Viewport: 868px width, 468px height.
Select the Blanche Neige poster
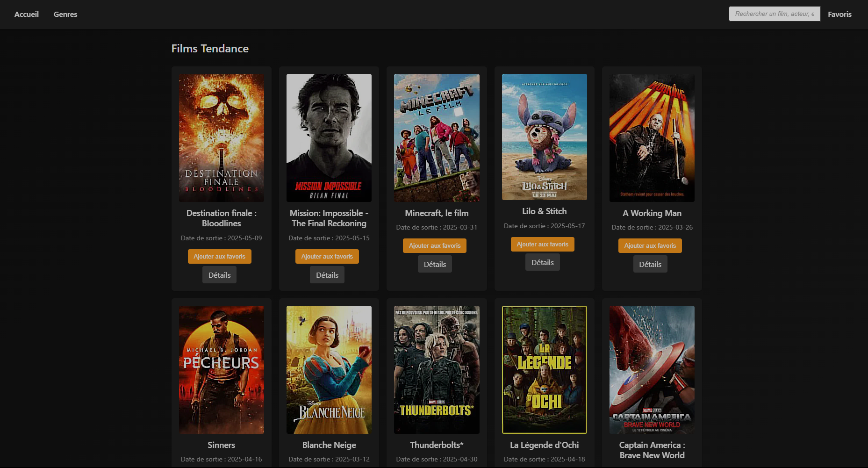(x=329, y=369)
